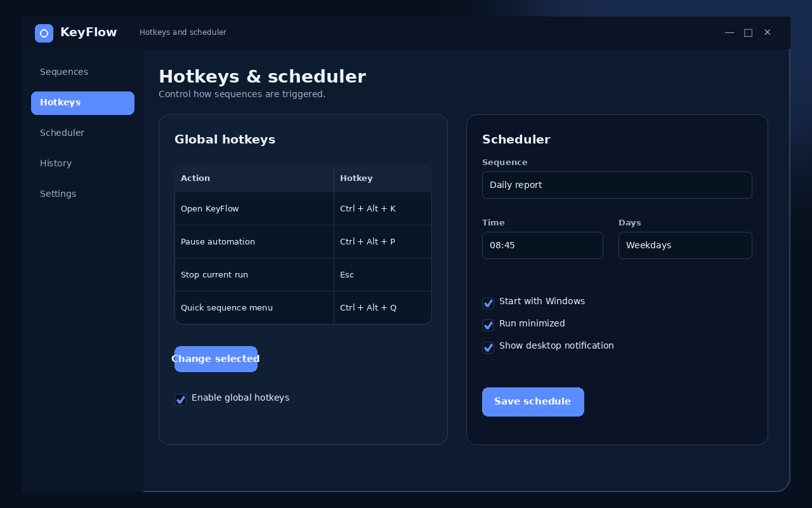Viewport: 812px width, 508px height.
Task: Toggle Enable global hotkeys checkbox
Action: [x=180, y=399]
